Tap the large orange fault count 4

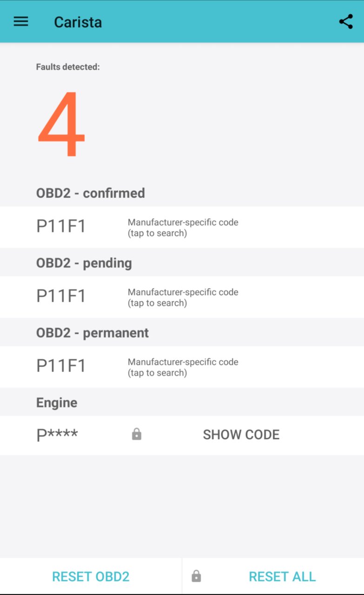click(61, 124)
